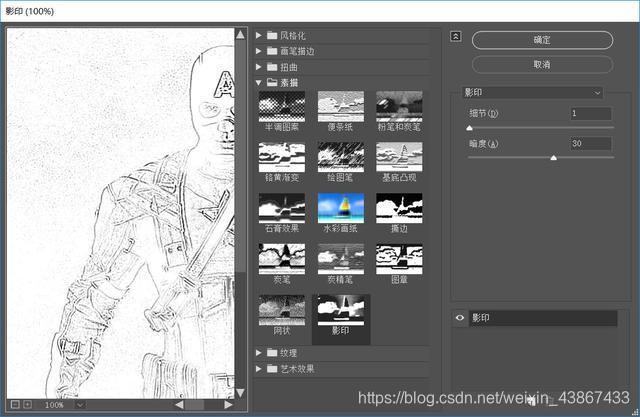Cancel with the 取消 button
Viewport: 640px width, 417px height.
coord(542,64)
